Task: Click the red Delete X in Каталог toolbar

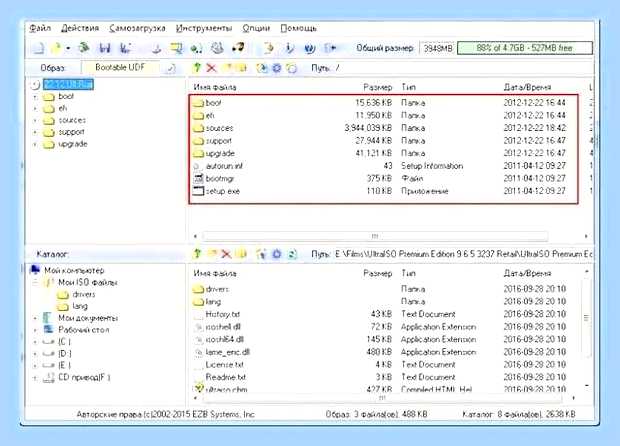Action: pos(226,254)
